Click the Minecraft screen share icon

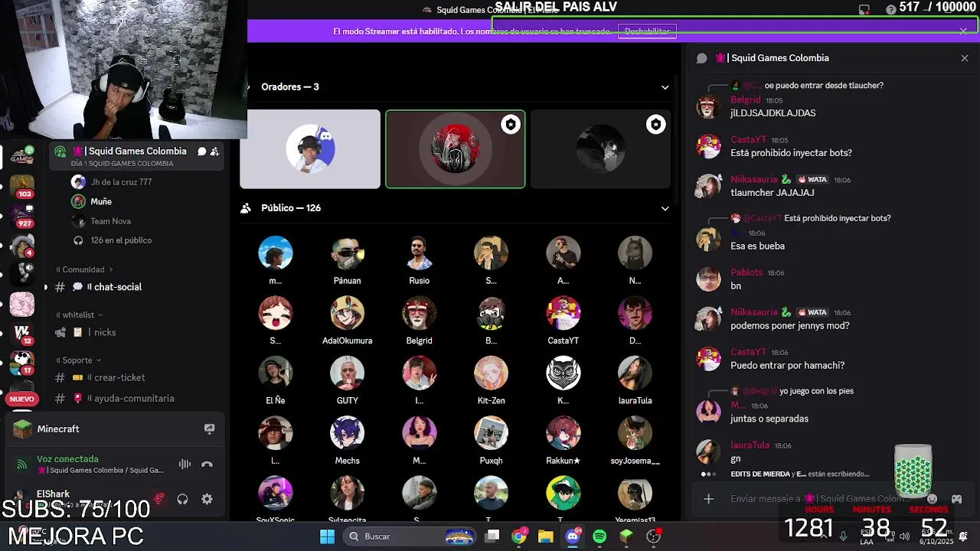(209, 429)
